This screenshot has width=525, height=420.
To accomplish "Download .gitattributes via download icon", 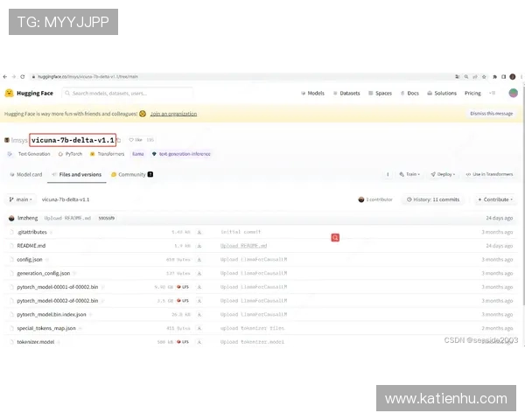I will click(199, 232).
